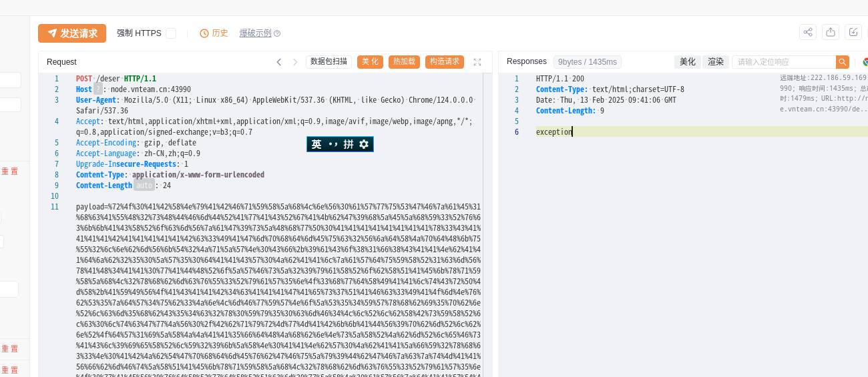Click the Content-Length auto tag
This screenshot has height=377, width=868.
coord(144,185)
